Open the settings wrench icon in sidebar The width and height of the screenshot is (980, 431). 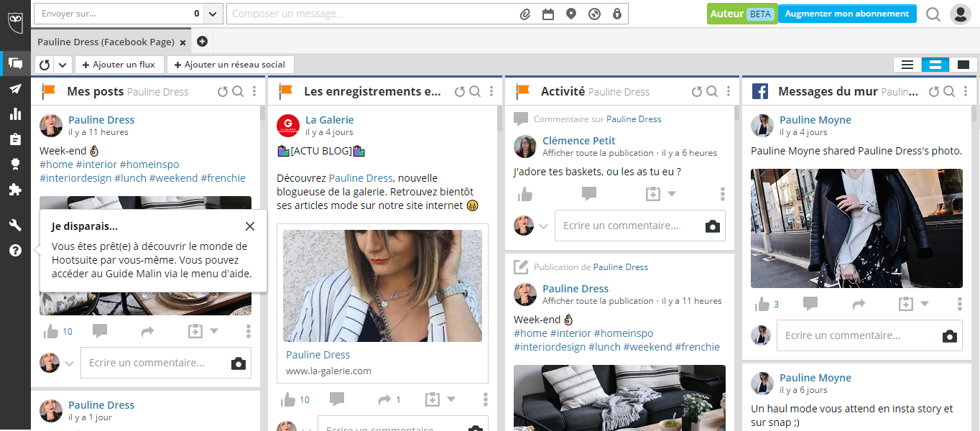(x=15, y=226)
